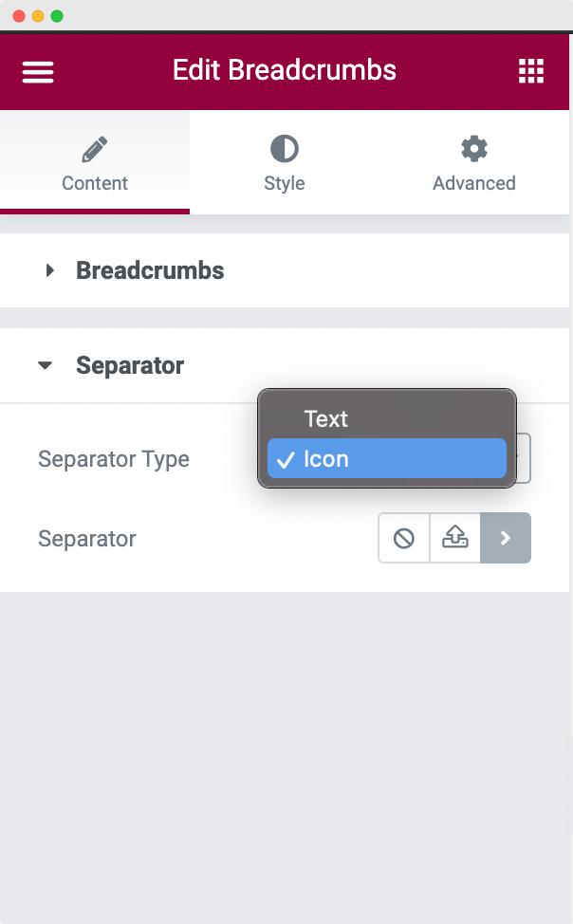Pick the chevron icon from icon library
The image size is (573, 924).
[x=506, y=539]
